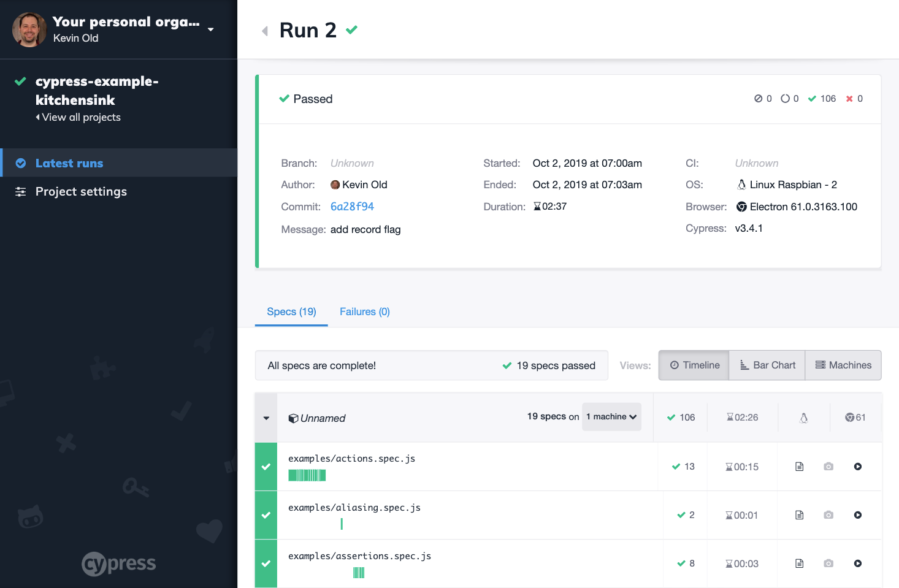Click the 02:37 duration hourglass icon
The height and width of the screenshot is (588, 899).
point(537,207)
